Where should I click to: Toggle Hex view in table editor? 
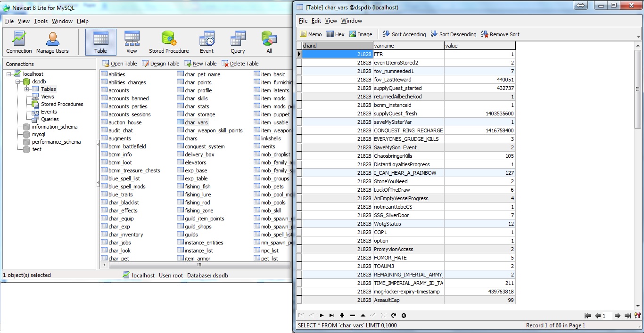[x=335, y=34]
